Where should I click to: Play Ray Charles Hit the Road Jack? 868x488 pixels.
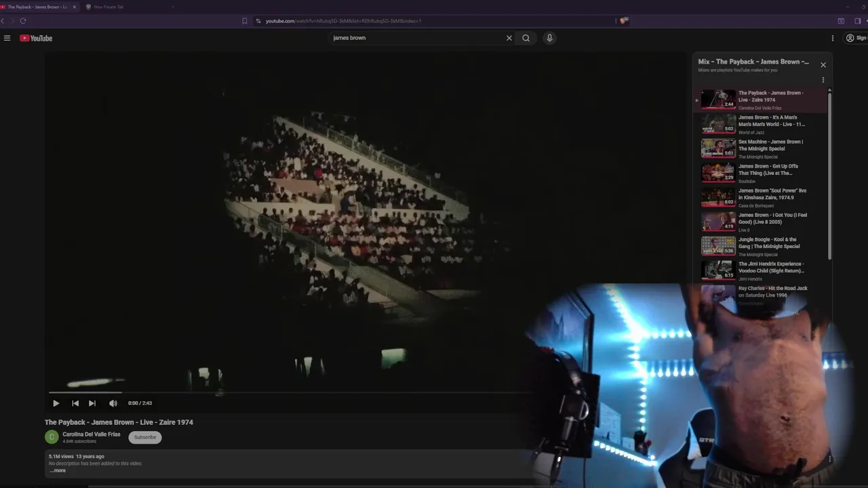(x=762, y=295)
